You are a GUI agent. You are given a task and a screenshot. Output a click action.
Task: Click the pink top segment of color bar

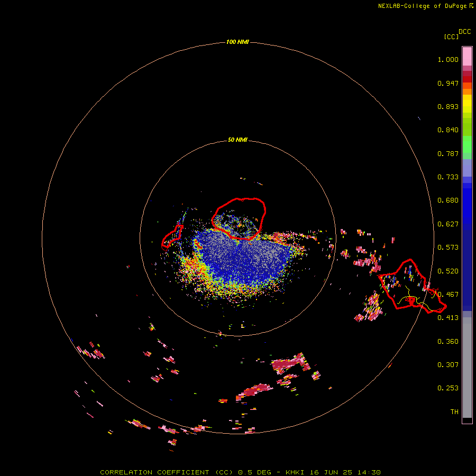467,56
